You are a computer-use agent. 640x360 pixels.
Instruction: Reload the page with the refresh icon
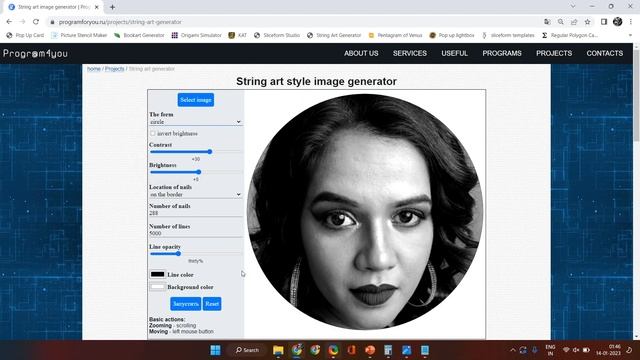pyautogui.click(x=36, y=22)
